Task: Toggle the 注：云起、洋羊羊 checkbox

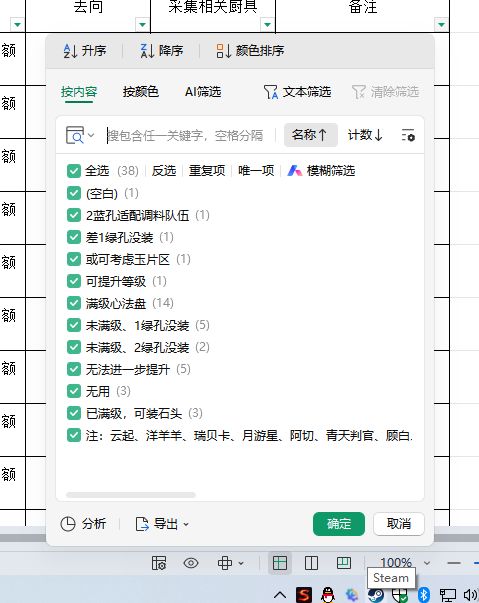Action: pyautogui.click(x=73, y=435)
